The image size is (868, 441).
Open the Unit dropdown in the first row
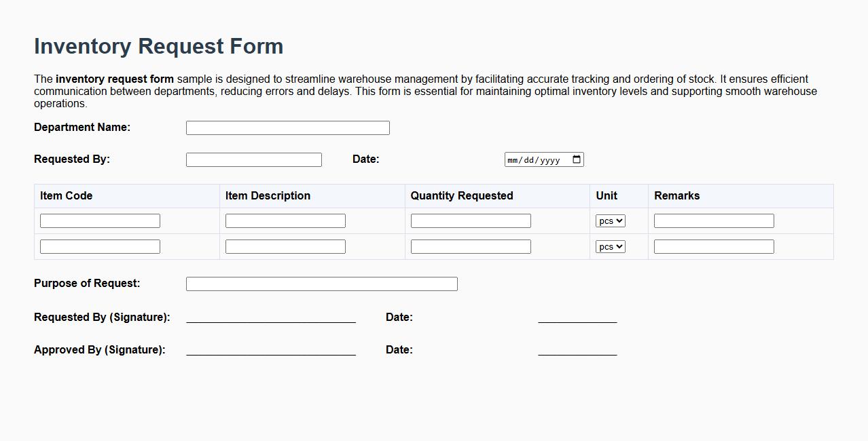[x=609, y=220]
